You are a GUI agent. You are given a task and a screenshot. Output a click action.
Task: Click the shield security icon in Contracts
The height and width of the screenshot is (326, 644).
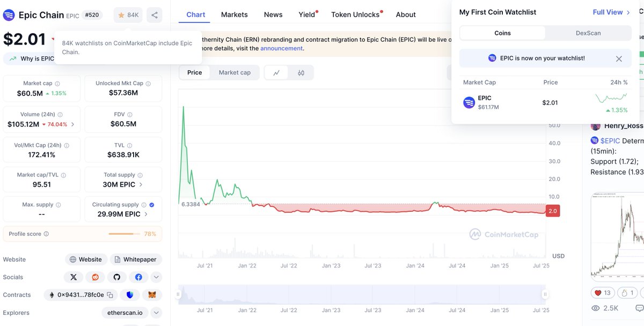coord(130,295)
